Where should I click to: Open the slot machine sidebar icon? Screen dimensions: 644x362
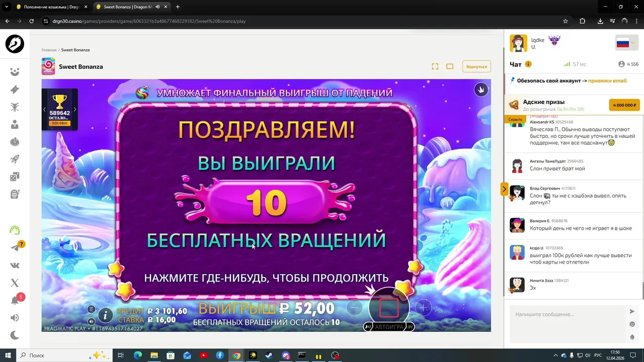click(x=15, y=194)
